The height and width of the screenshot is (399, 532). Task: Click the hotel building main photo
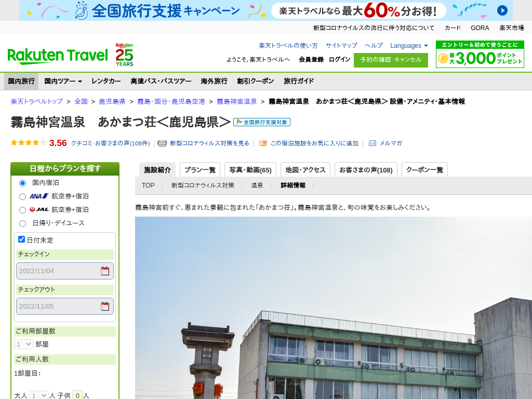click(x=334, y=308)
